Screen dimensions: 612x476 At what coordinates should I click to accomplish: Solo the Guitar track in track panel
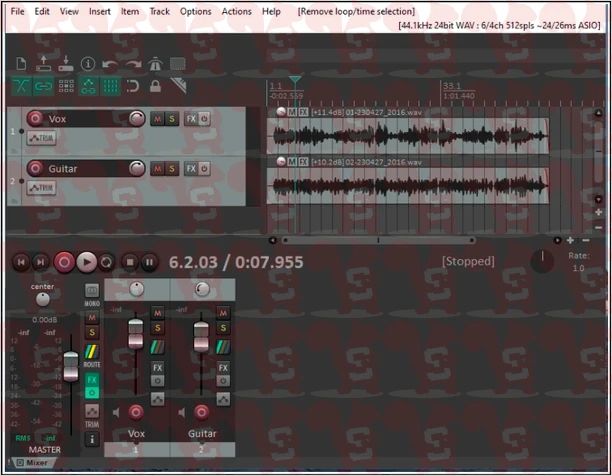(x=172, y=169)
